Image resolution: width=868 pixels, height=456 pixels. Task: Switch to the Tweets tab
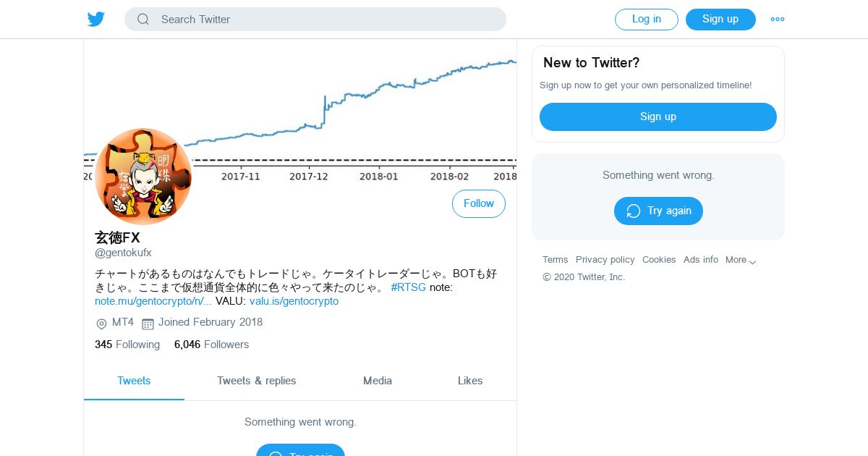pyautogui.click(x=134, y=381)
